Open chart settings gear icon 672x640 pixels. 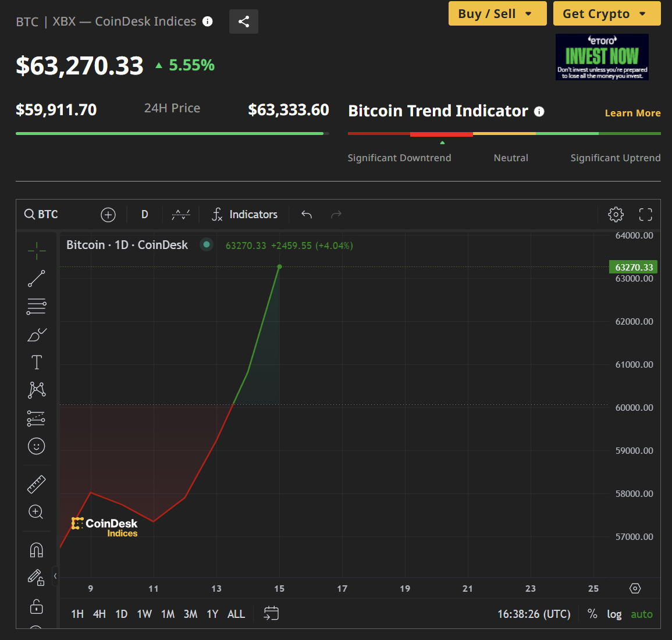pyautogui.click(x=616, y=215)
